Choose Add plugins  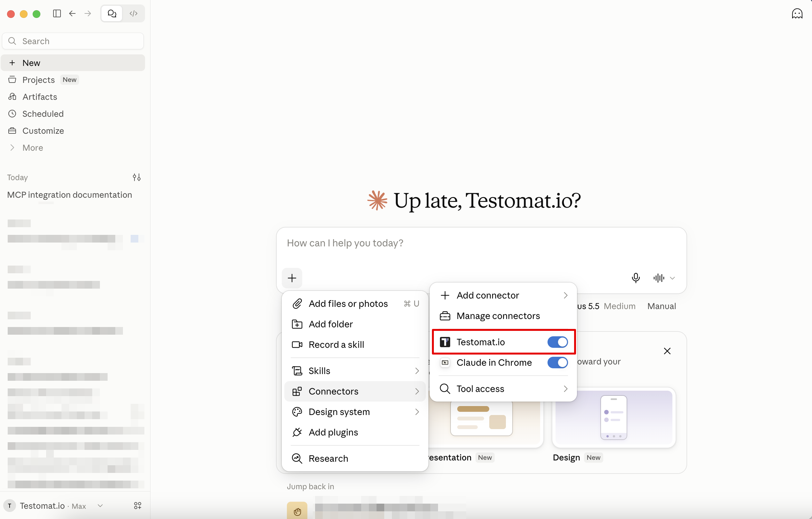pyautogui.click(x=355, y=432)
